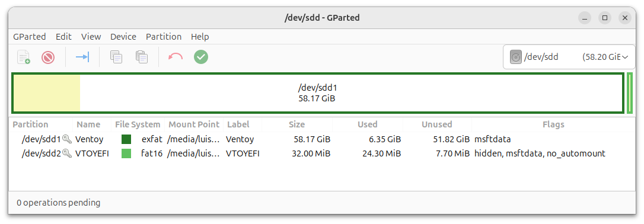Click the light green fat16 color swatch
The height and width of the screenshot is (224, 644).
click(126, 154)
